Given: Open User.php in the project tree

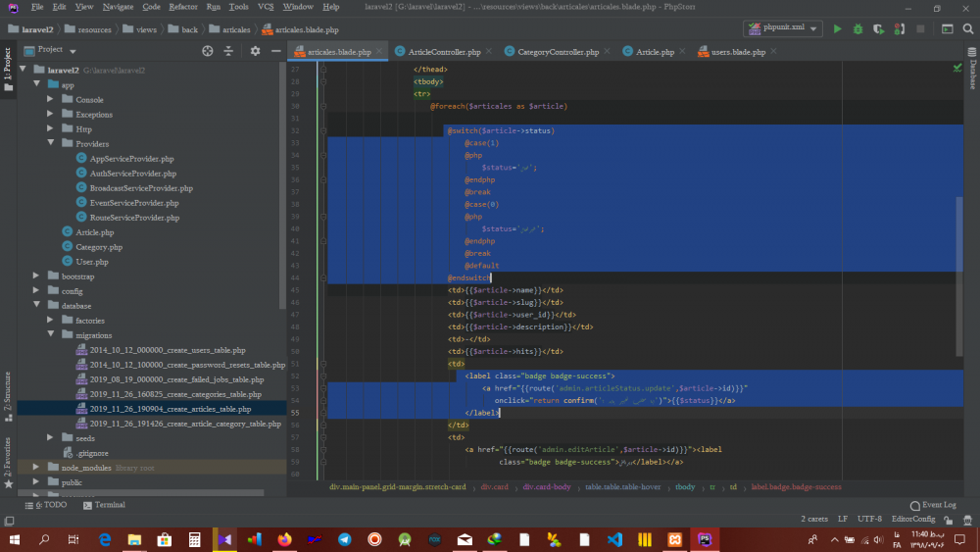Looking at the screenshot, I should [x=91, y=262].
